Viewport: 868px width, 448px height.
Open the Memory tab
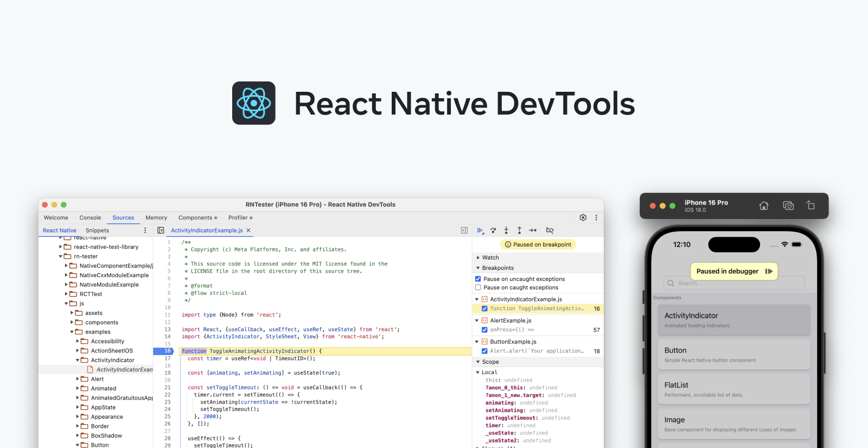pos(156,218)
